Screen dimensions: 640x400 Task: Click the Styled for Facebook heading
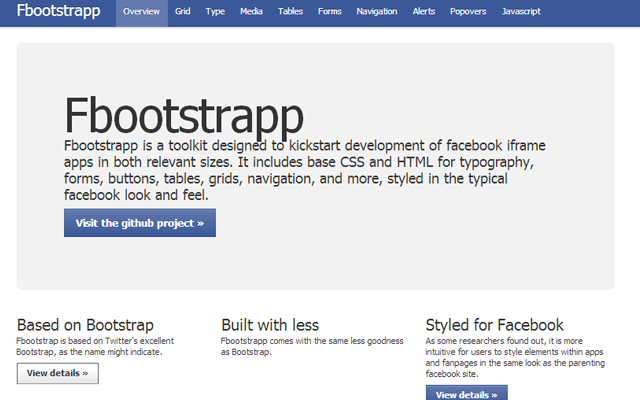(494, 325)
